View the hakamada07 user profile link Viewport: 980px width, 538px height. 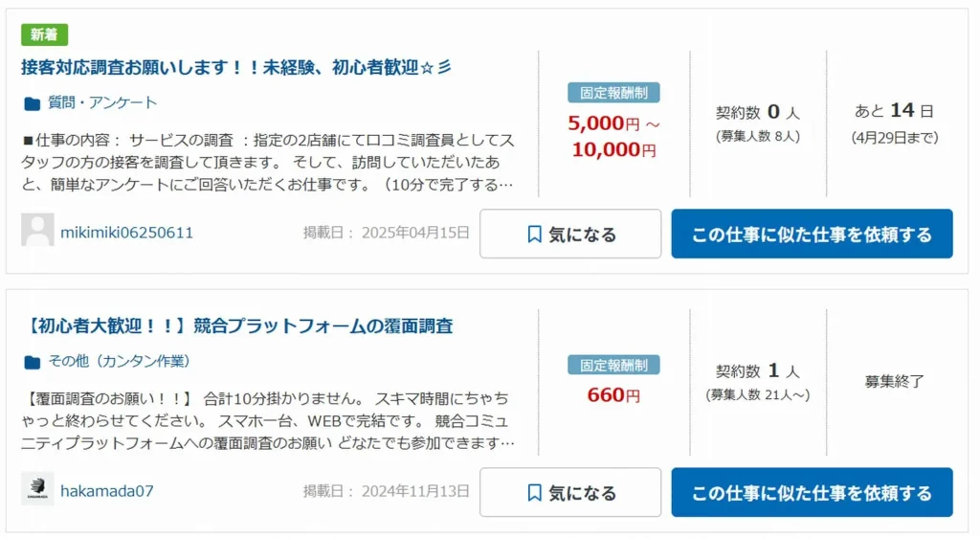coord(107,491)
